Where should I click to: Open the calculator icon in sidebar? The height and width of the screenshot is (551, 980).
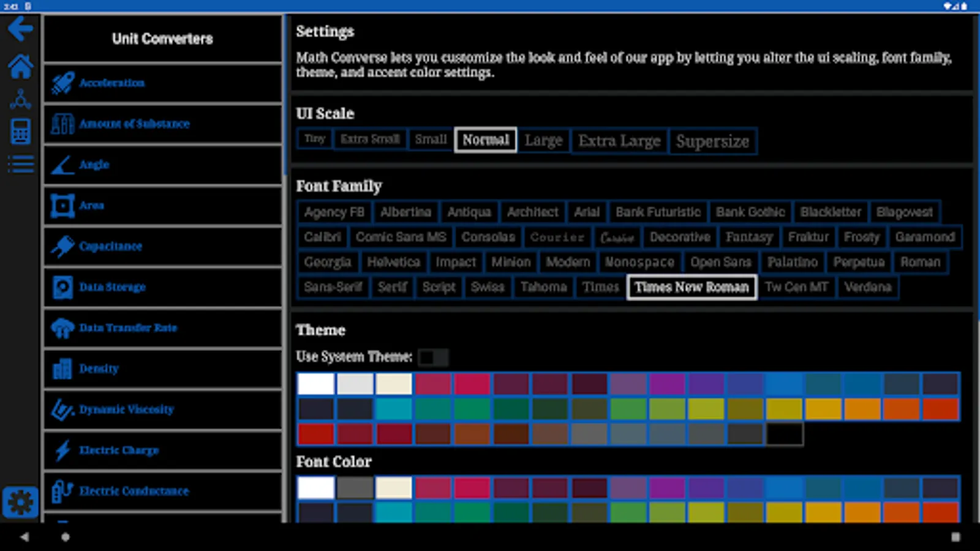pyautogui.click(x=20, y=132)
